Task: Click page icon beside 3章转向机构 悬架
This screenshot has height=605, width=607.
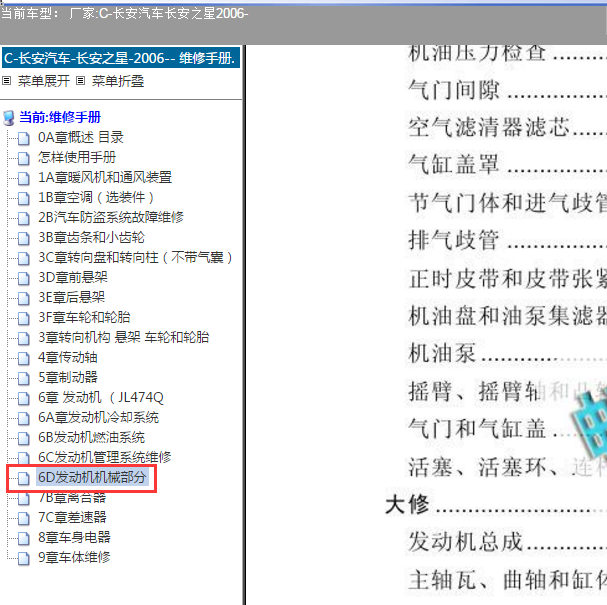Action: click(x=24, y=338)
